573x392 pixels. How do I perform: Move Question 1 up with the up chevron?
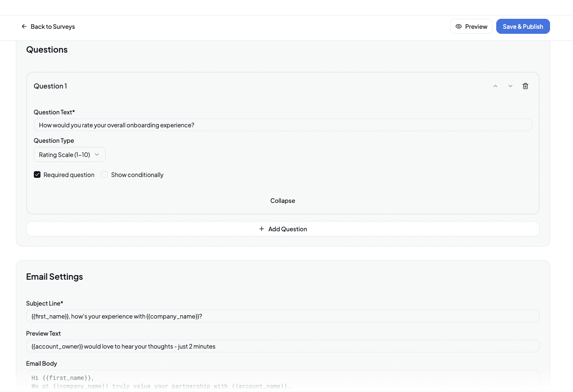pyautogui.click(x=495, y=86)
